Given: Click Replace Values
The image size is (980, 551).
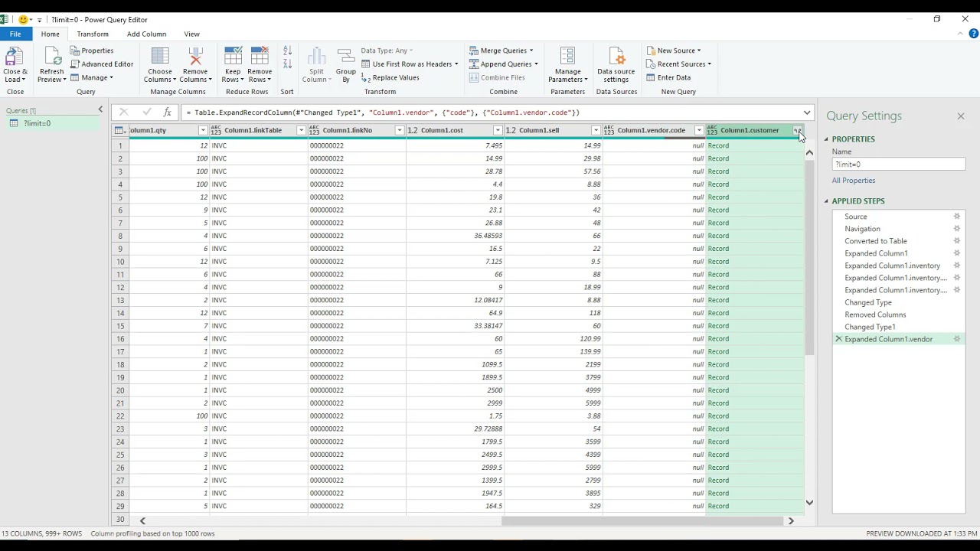Looking at the screenshot, I should click(390, 78).
